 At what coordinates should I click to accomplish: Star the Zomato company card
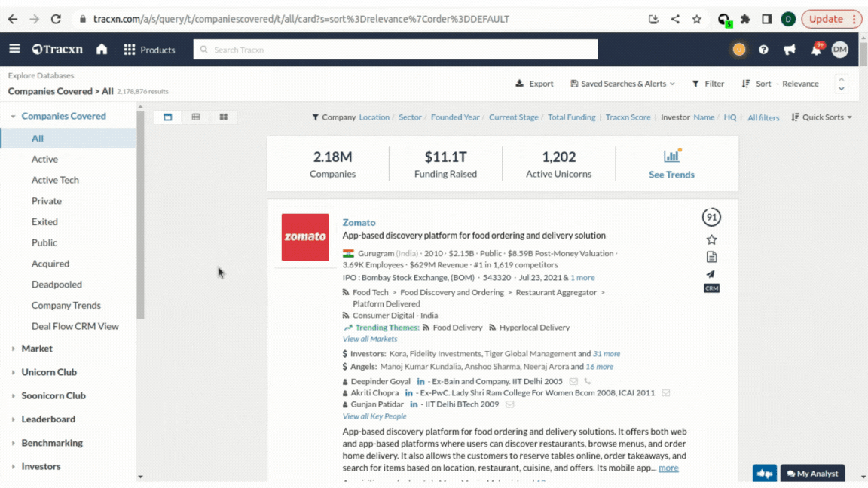click(711, 239)
